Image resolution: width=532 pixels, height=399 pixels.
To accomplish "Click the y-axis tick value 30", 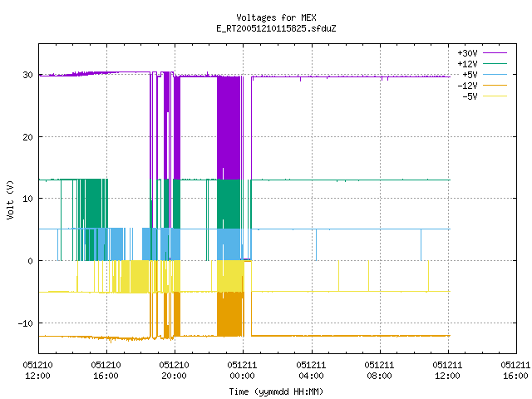I will point(27,75).
